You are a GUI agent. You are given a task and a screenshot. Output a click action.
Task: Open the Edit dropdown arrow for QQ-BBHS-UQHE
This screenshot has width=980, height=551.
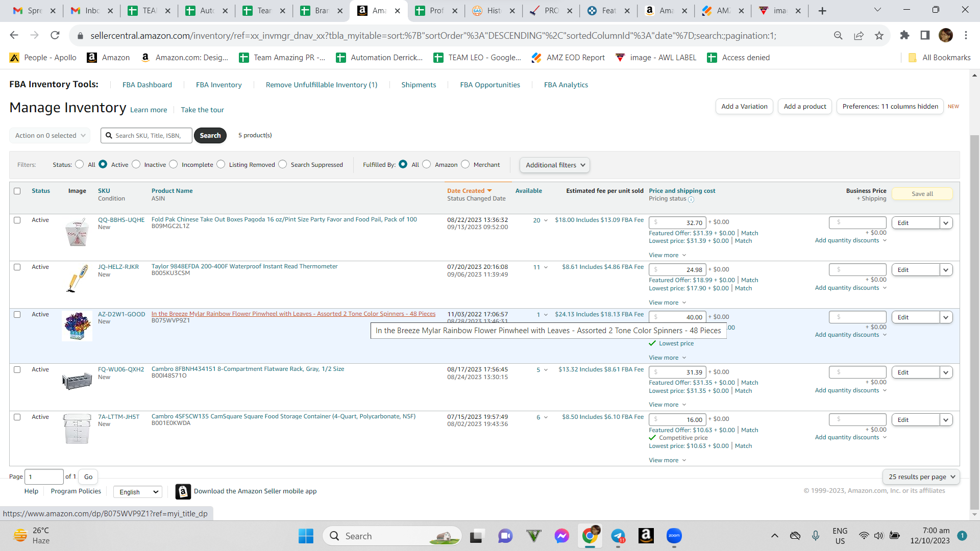946,223
